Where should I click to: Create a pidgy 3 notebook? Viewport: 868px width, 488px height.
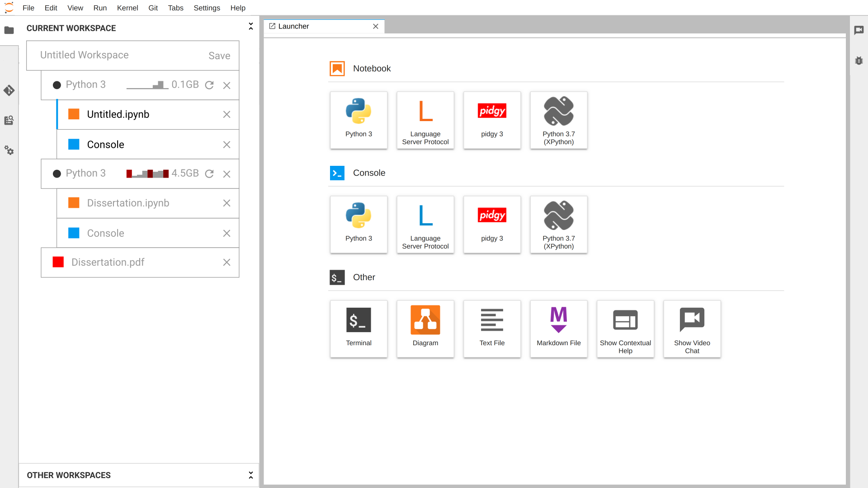(492, 120)
